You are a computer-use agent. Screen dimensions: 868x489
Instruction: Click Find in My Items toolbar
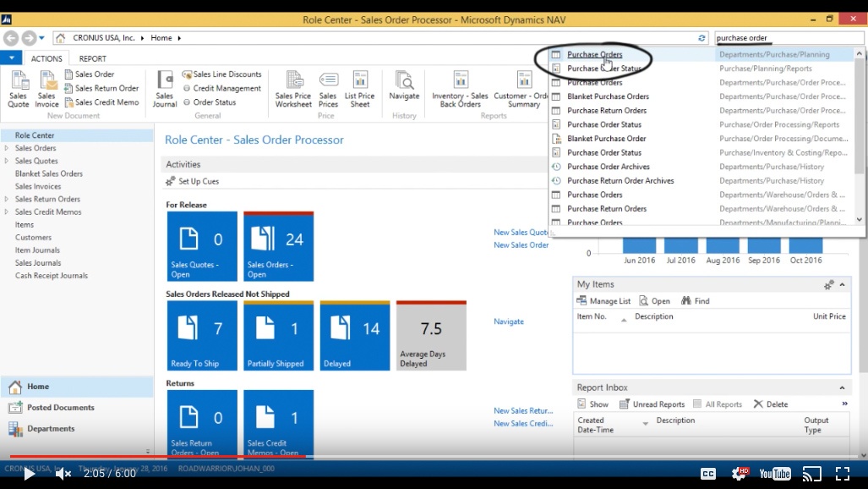click(x=696, y=300)
